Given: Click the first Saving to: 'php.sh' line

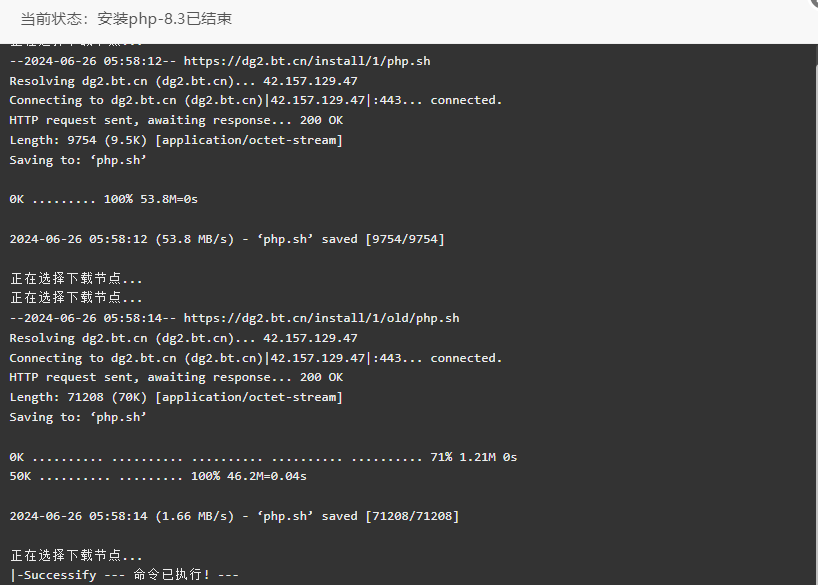Looking at the screenshot, I should (x=78, y=160).
